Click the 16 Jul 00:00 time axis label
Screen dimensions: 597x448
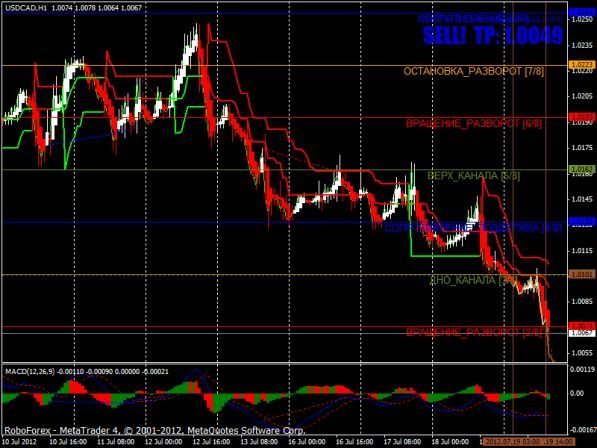(x=306, y=442)
